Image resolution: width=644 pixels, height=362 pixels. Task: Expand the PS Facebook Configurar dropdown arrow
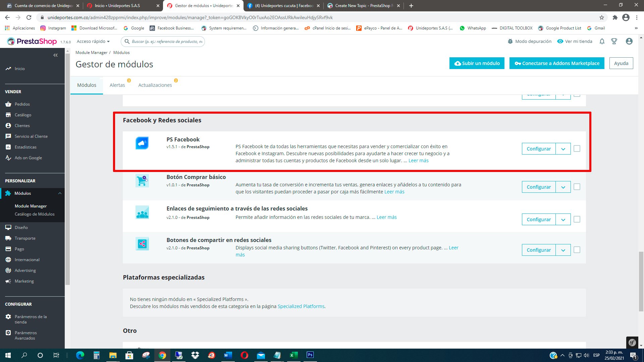(x=563, y=149)
